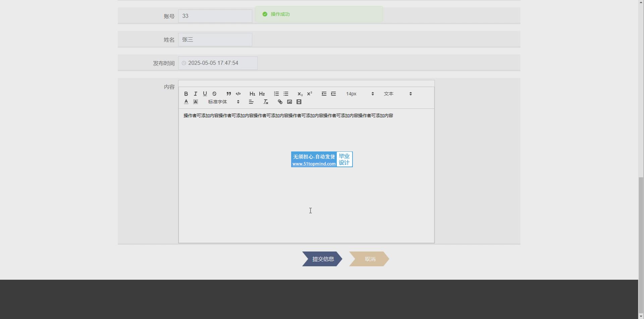The image size is (644, 319).
Task: Insert a hyperlink in content
Action: click(x=280, y=102)
